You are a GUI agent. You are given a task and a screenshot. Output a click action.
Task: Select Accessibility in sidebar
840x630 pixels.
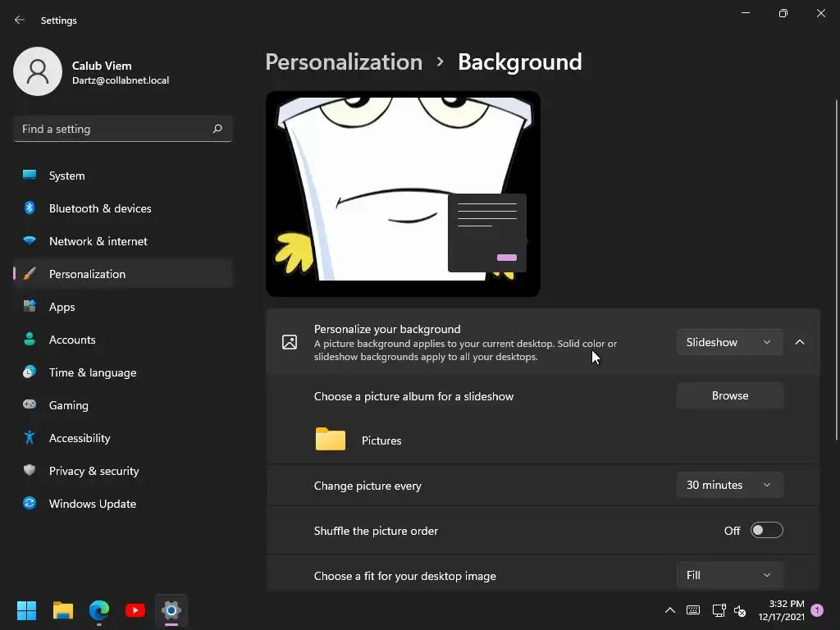[123, 438]
